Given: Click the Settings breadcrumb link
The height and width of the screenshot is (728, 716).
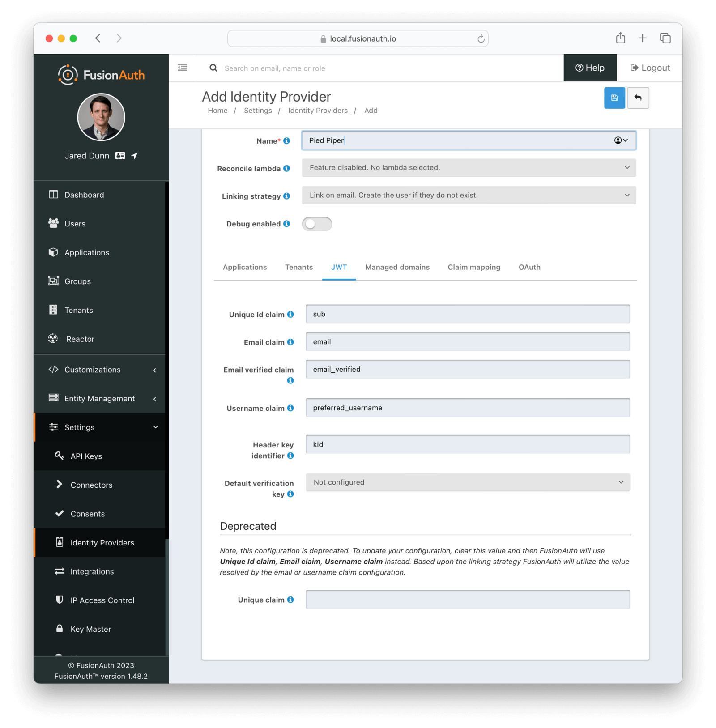Looking at the screenshot, I should point(258,111).
